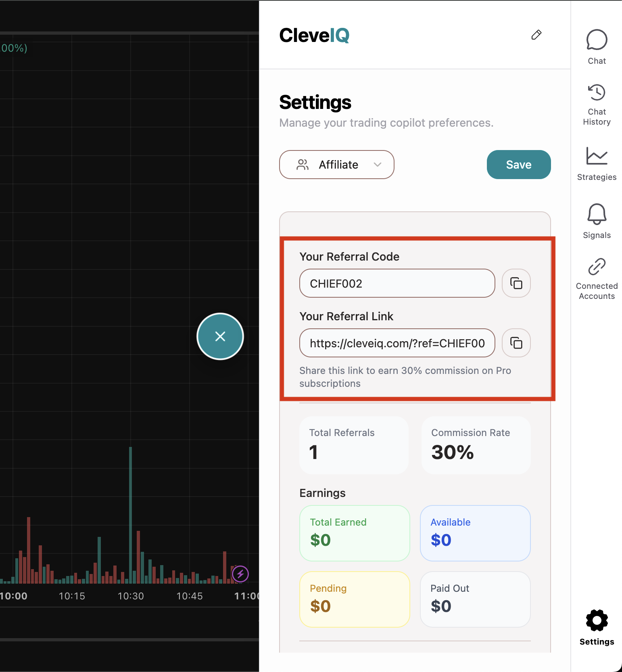Screen dimensions: 622x672
Task: Expand the Affiliate settings dropdown
Action: [x=336, y=165]
